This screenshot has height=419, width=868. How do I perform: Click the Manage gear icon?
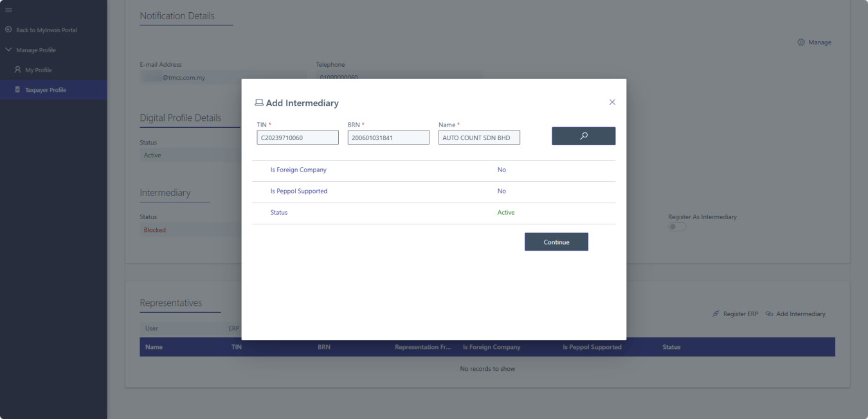click(x=801, y=42)
